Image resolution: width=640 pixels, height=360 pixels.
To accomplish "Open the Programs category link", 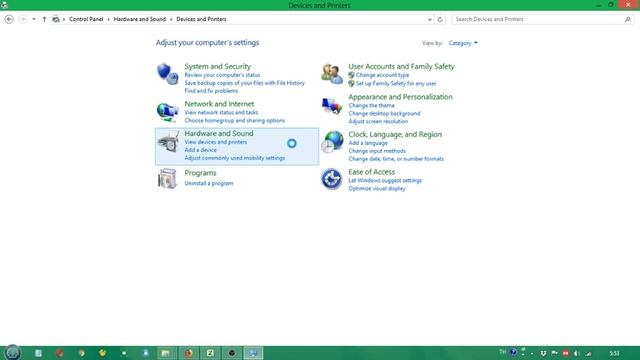I will (x=200, y=173).
